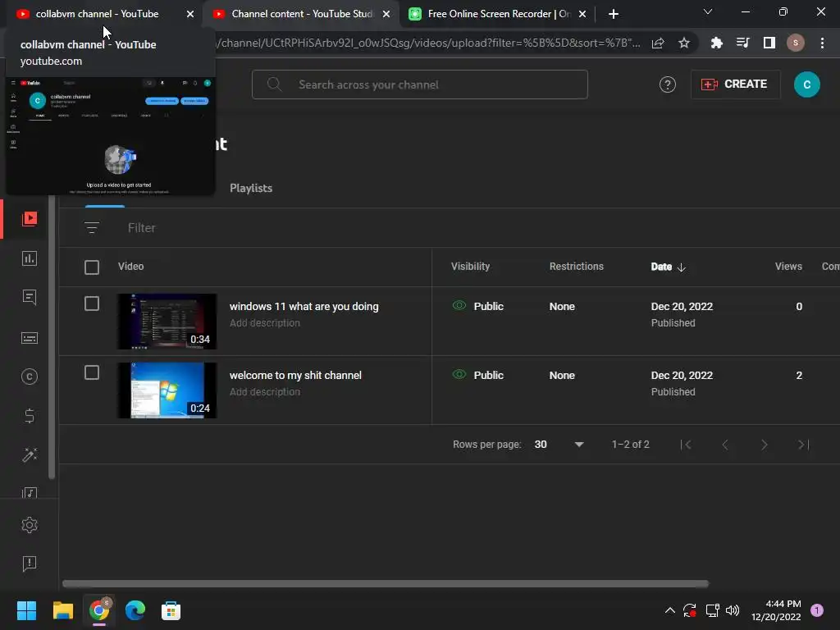Open video title 'windows 11 what are you doing'

click(x=304, y=307)
